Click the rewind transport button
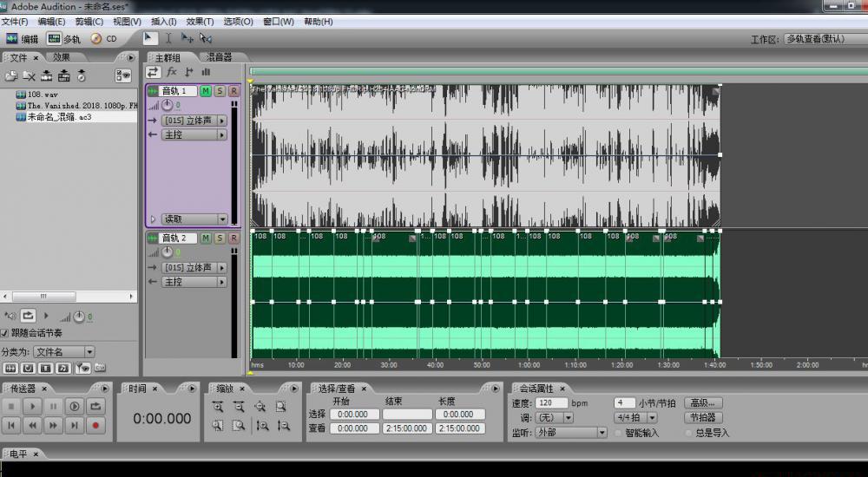The image size is (868, 477). 33,426
